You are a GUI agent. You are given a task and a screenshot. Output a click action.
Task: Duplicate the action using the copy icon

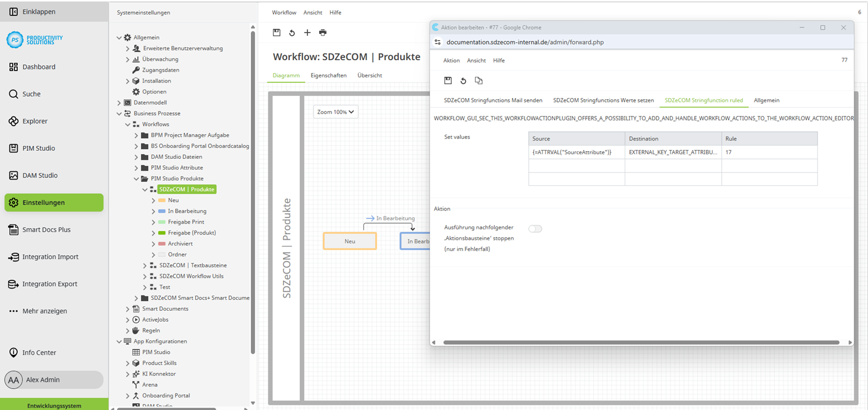(x=479, y=80)
